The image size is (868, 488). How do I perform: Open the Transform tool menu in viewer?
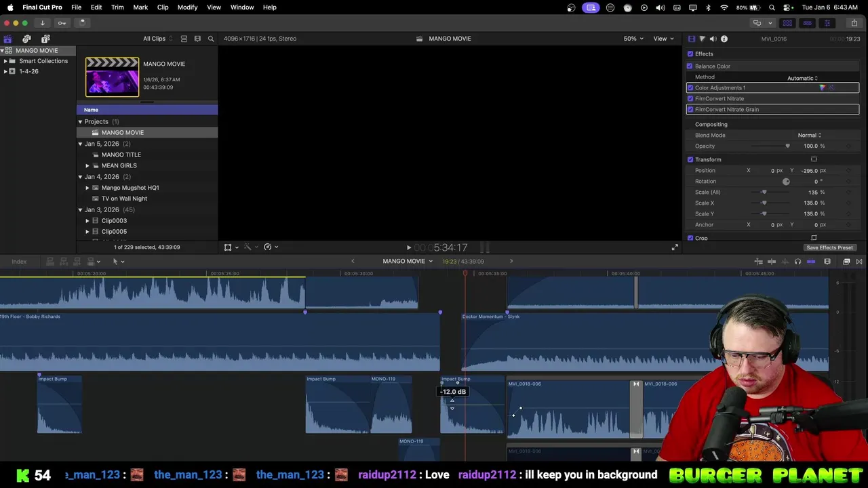(231, 247)
